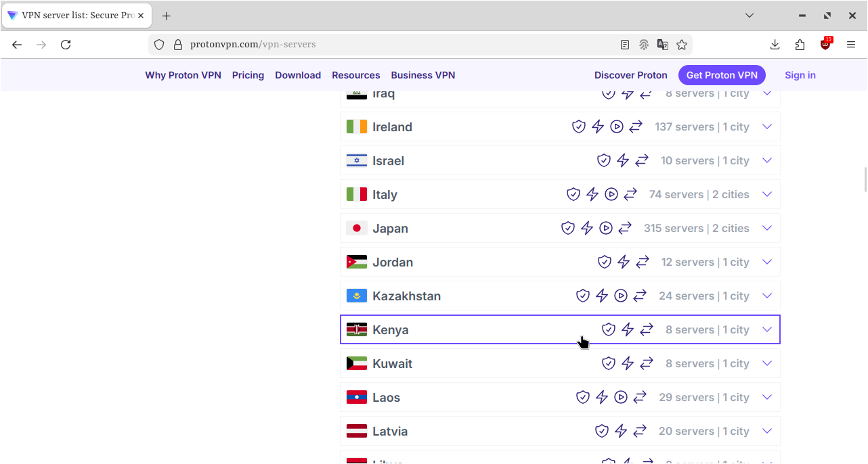Image resolution: width=868 pixels, height=464 pixels.
Task: Click the lightning bolt icon in Israel row
Action: click(623, 160)
